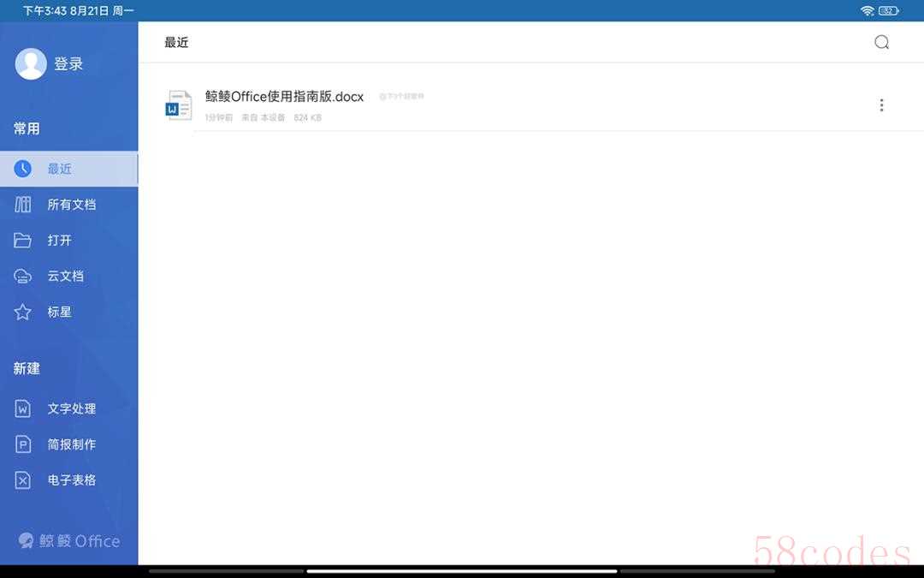The width and height of the screenshot is (924, 578).
Task: Click the 电子表格 X spreadsheet icon
Action: (22, 480)
